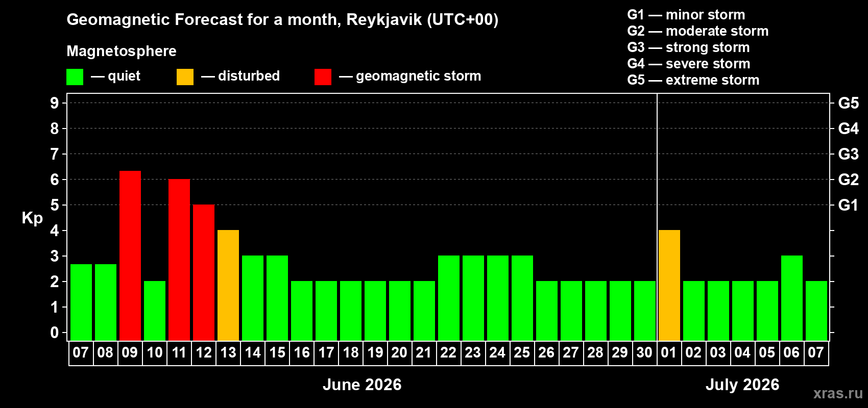Select the red bar for June 11
868x408 pixels.
click(x=179, y=260)
